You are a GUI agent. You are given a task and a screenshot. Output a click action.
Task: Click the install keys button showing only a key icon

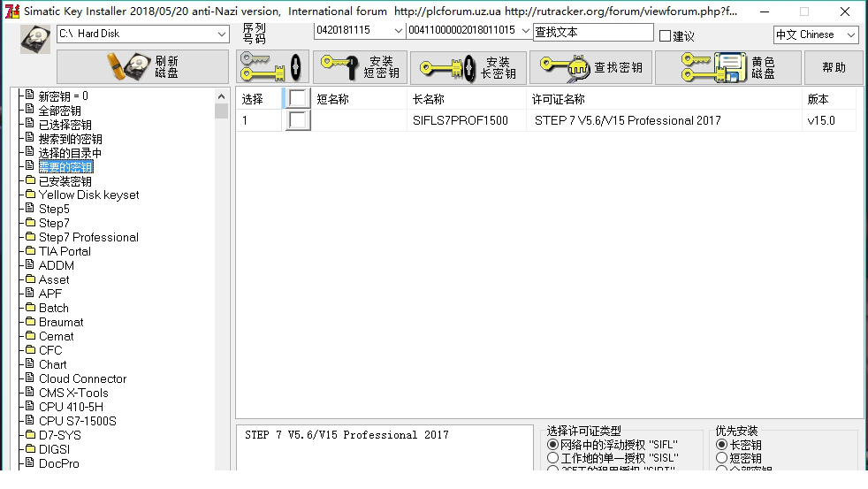pyautogui.click(x=272, y=67)
